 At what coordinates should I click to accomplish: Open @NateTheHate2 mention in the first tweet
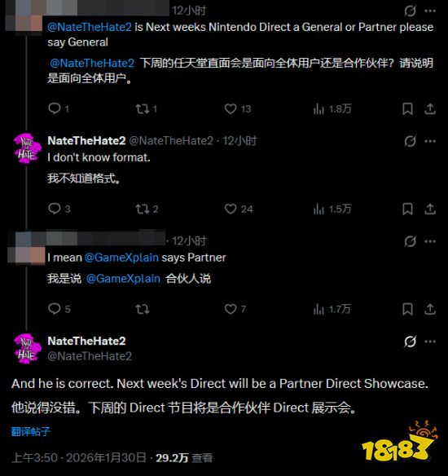90,27
